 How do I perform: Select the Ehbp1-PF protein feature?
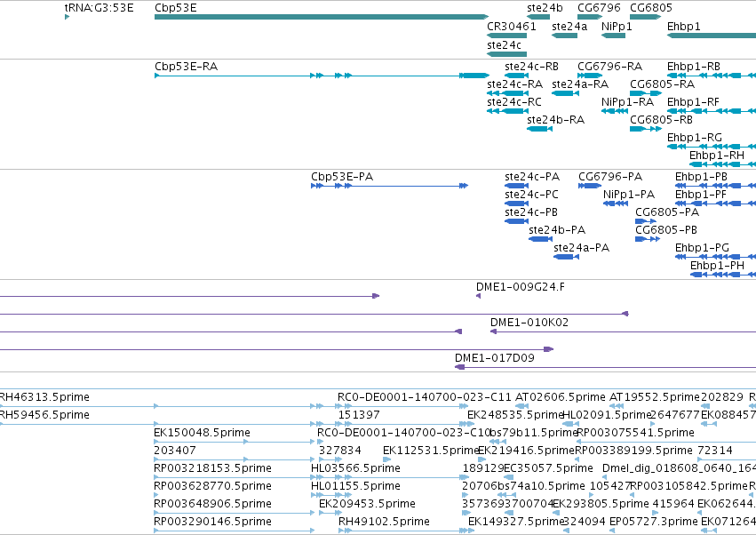[715, 204]
